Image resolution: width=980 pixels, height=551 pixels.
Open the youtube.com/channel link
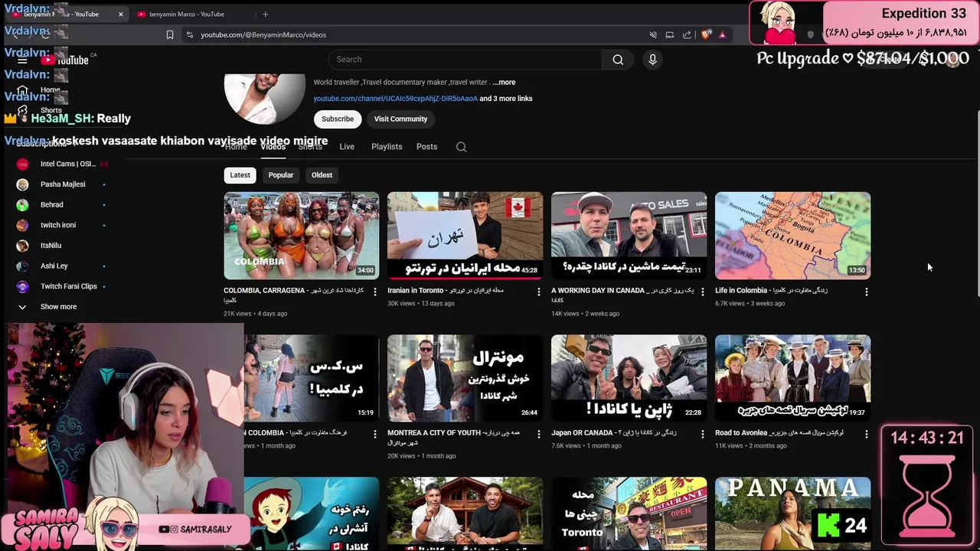click(395, 99)
